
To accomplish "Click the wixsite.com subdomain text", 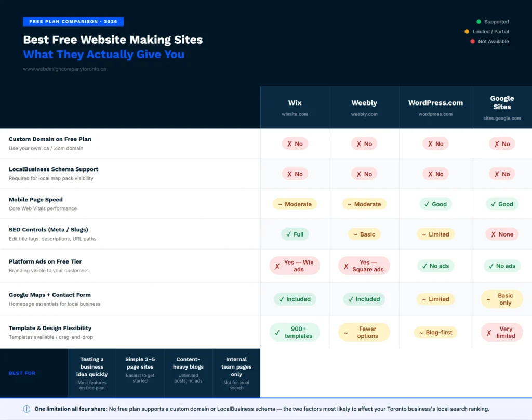I will [x=295, y=114].
